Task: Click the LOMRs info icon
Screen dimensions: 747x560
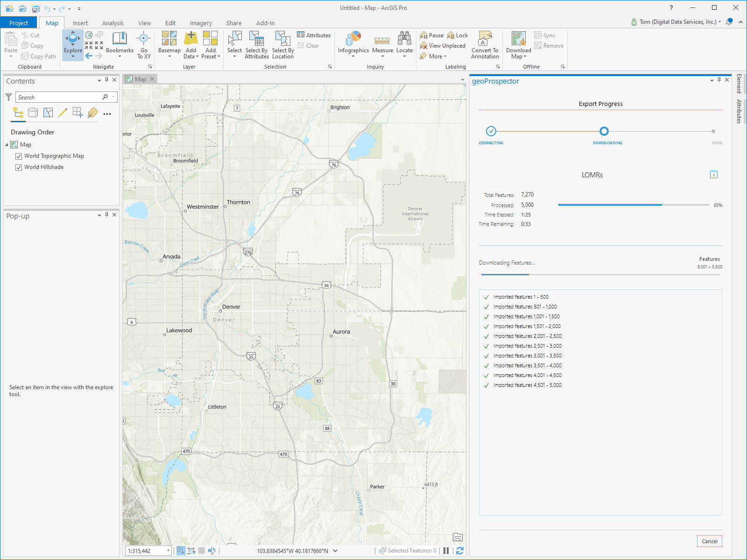Action: [x=713, y=175]
